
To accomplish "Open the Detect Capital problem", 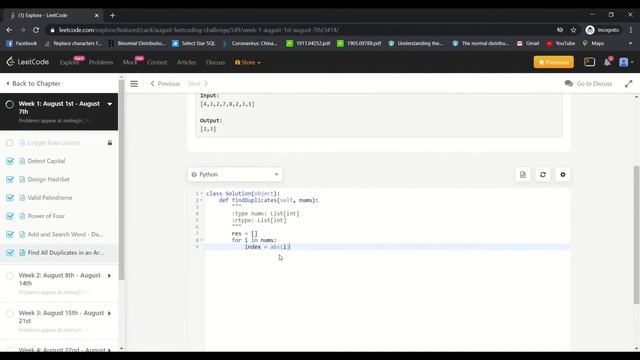I will (46, 161).
